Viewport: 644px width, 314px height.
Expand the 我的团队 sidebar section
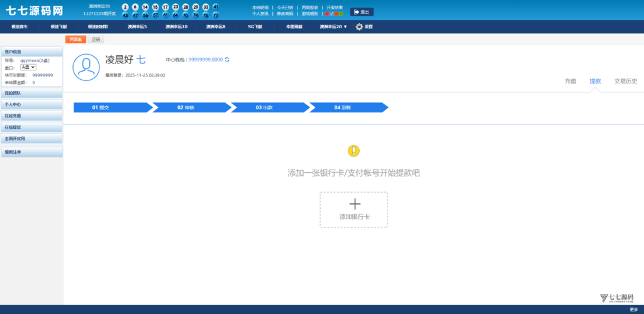32,93
